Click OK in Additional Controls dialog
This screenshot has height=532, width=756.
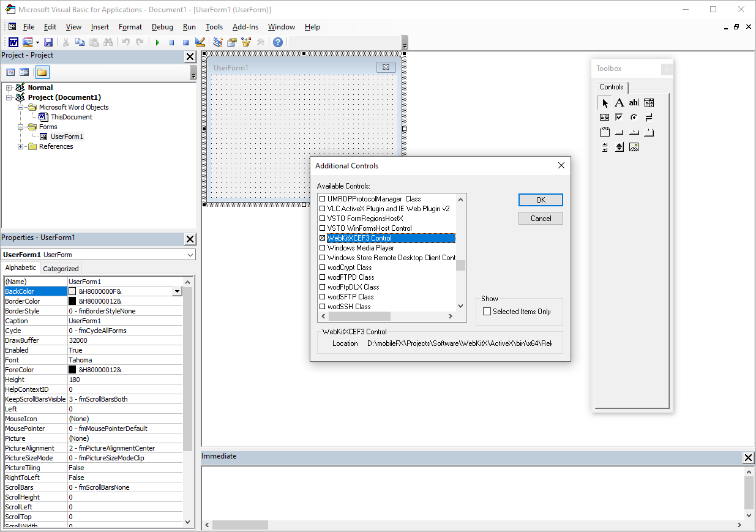541,200
